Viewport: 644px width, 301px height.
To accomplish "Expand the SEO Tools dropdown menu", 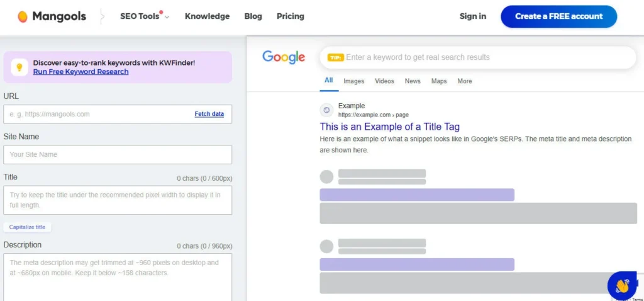I will (145, 16).
